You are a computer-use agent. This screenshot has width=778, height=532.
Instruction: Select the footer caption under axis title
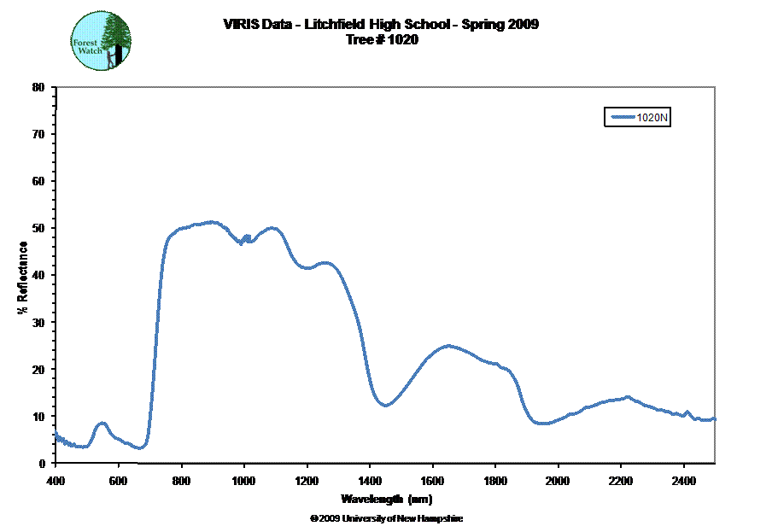(x=383, y=517)
